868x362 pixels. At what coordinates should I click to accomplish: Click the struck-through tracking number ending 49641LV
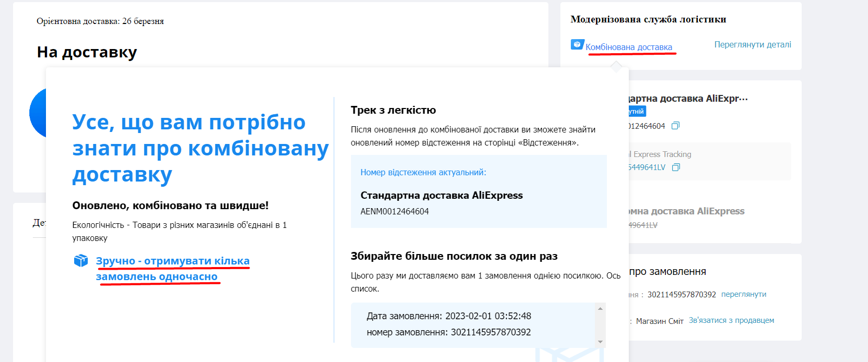[x=643, y=225]
